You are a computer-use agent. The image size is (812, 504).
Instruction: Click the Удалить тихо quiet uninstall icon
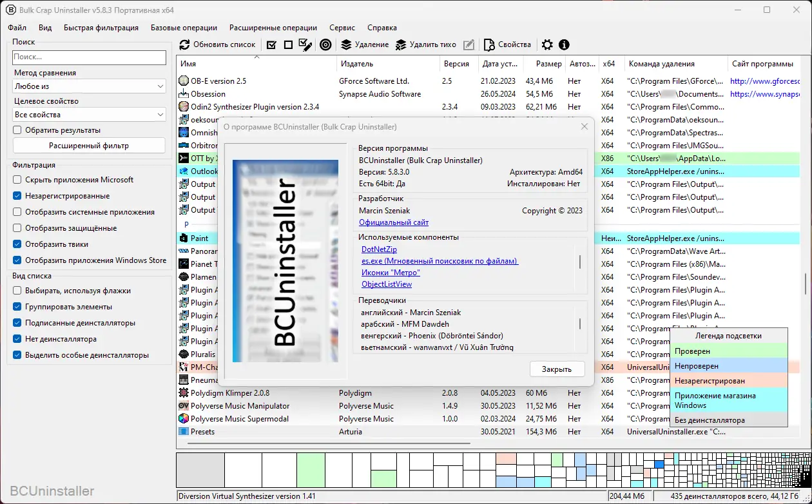tap(401, 44)
